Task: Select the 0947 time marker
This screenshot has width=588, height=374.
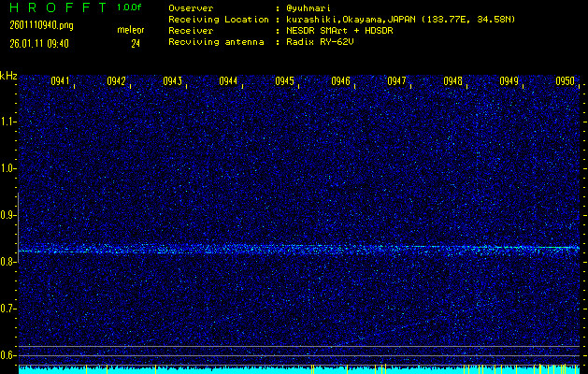Action: pos(397,81)
